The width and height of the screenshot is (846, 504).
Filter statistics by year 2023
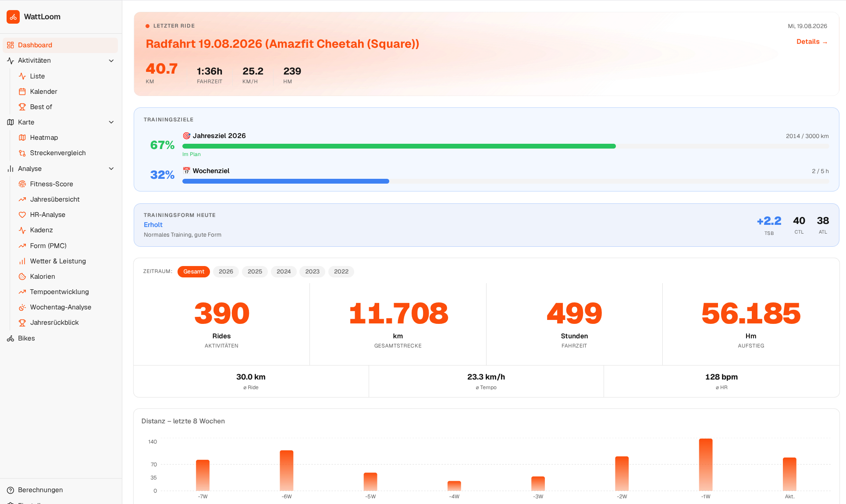coord(313,272)
